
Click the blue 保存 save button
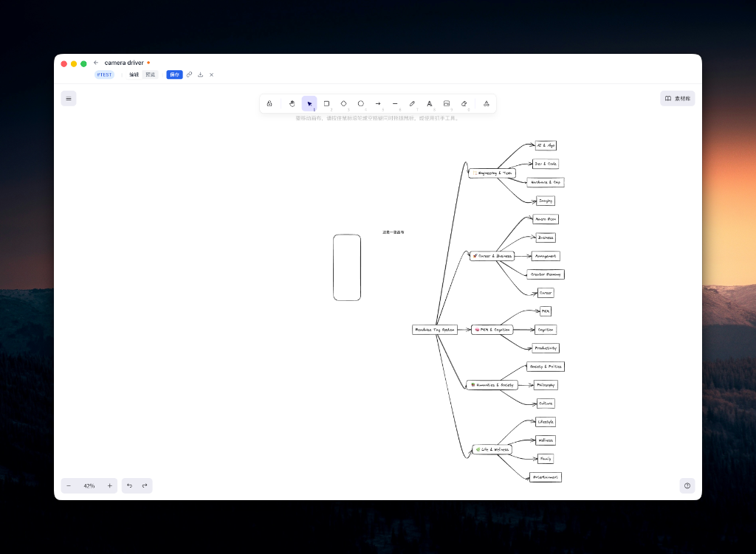[x=174, y=75]
